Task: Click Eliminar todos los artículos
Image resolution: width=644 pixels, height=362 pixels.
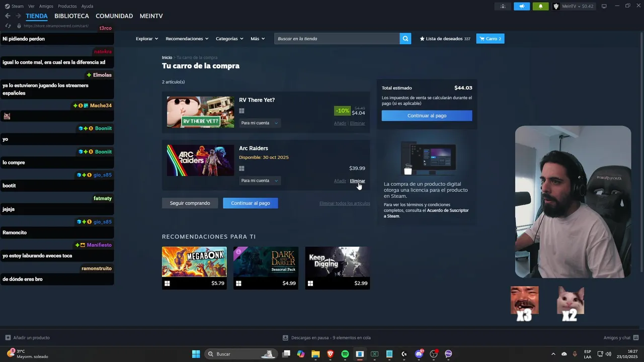Action: 345,204
